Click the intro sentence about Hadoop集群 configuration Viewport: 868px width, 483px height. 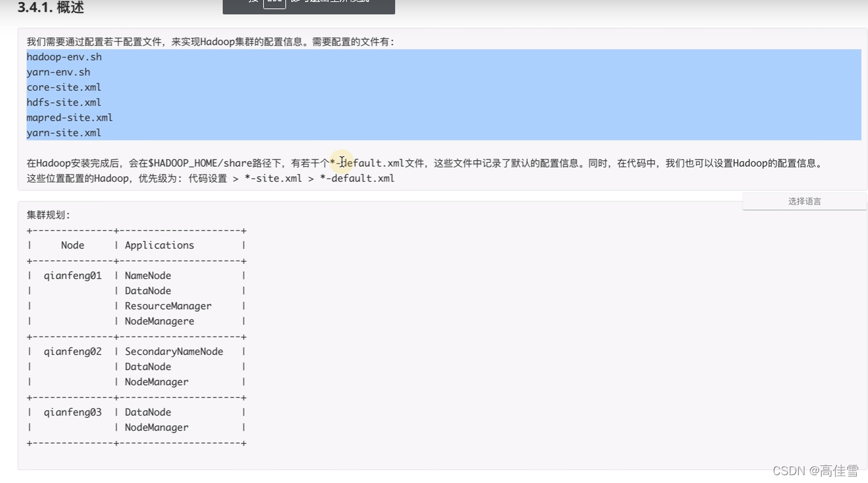click(x=210, y=42)
